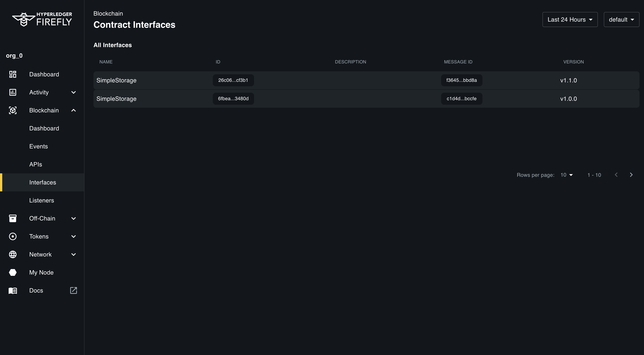Go to previous page of interfaces
644x355 pixels.
tap(616, 175)
